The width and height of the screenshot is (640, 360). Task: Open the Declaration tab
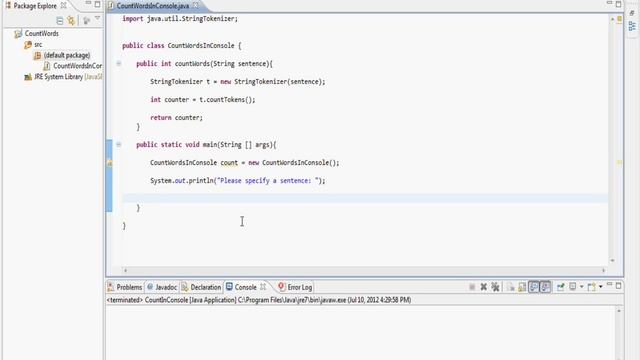point(201,287)
